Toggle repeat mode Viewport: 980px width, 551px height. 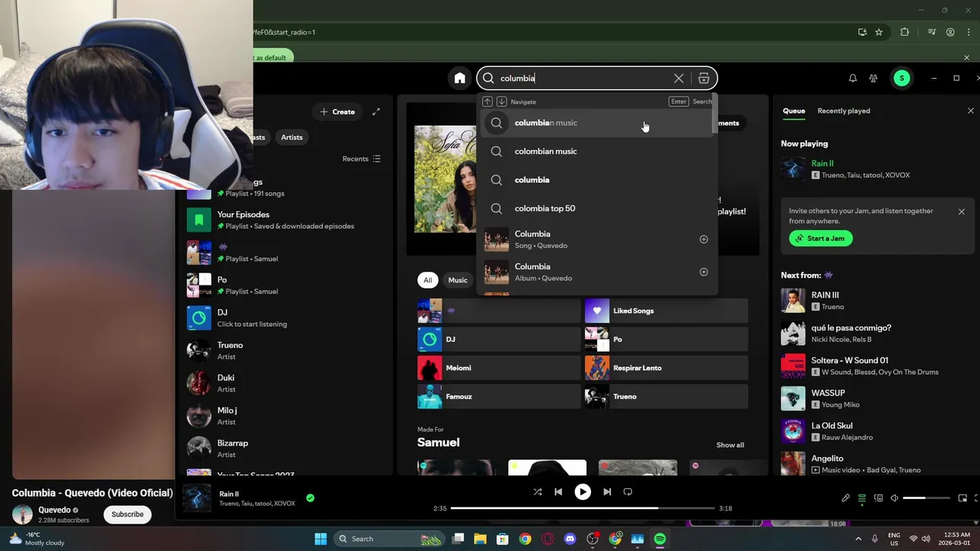[628, 492]
